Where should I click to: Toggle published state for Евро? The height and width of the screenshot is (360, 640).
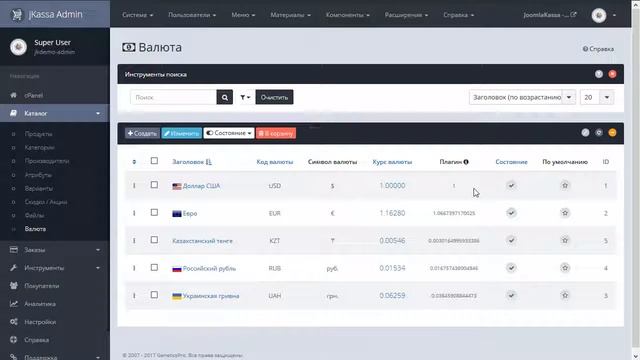511,213
